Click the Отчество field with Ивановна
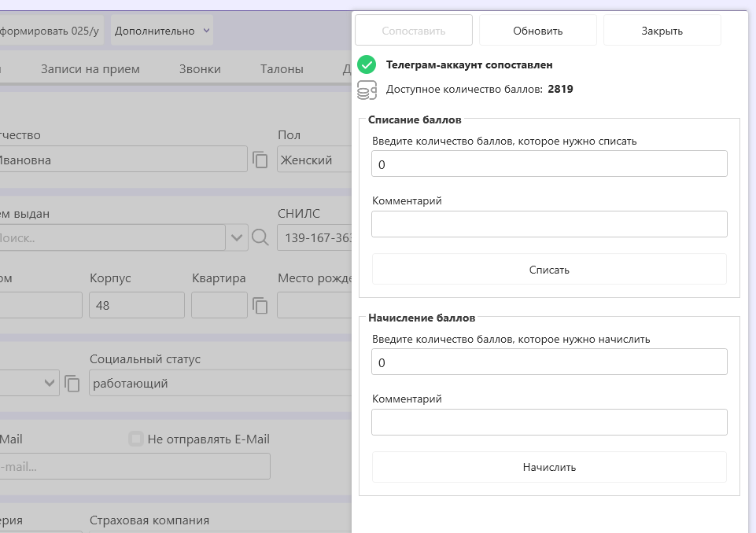This screenshot has height=533, width=756. (x=124, y=160)
